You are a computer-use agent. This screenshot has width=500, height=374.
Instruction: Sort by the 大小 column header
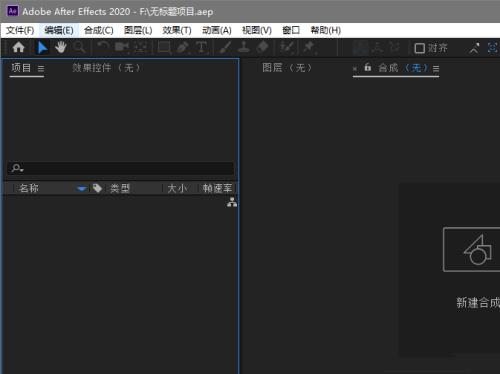[x=177, y=189]
